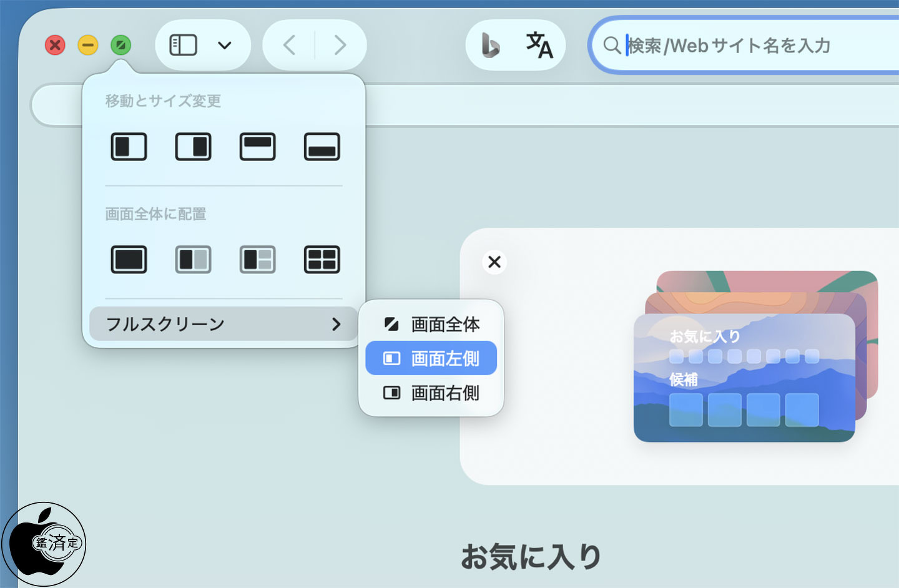This screenshot has width=899, height=588.
Task: Dismiss the start page card with X
Action: click(x=494, y=262)
